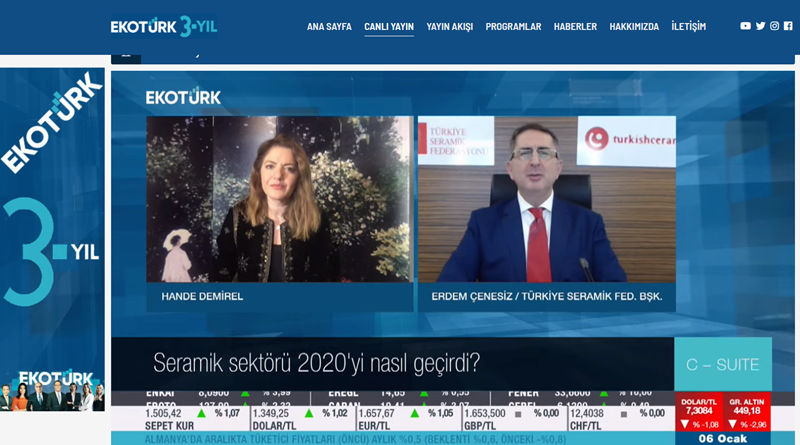Go to ANA SAYFA menu item
800x445 pixels.
[x=329, y=27]
